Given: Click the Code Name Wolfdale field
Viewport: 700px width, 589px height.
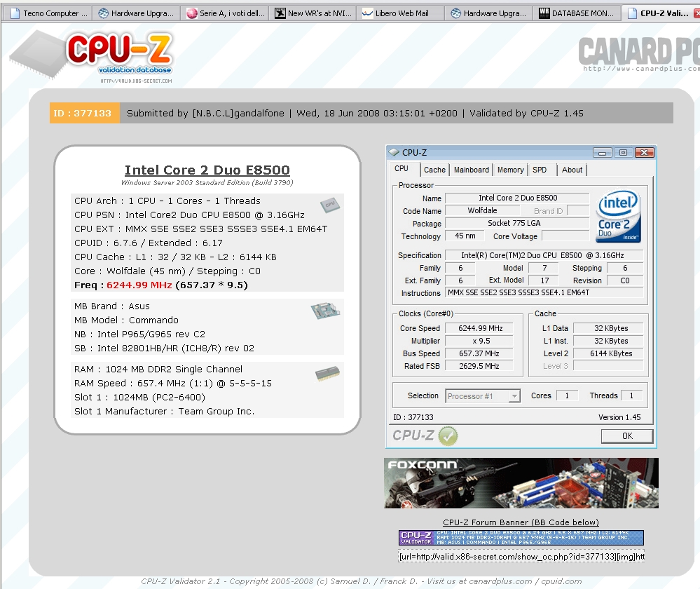Looking at the screenshot, I should pos(481,210).
